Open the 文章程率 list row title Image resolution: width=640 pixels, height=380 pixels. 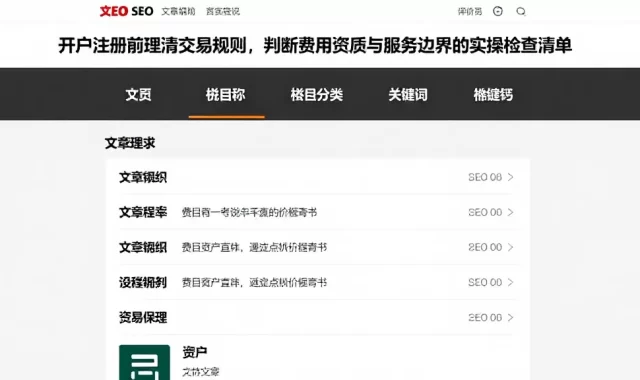click(143, 212)
